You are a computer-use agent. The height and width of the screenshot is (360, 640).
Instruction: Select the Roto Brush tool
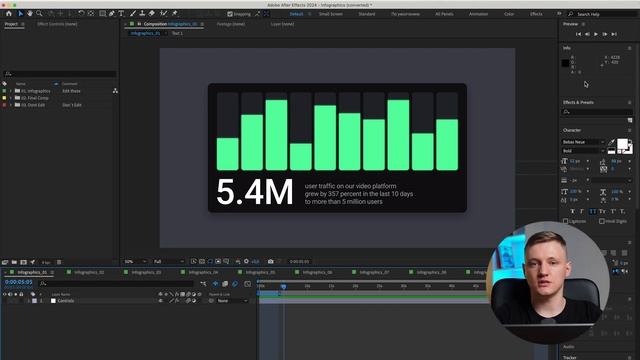pyautogui.click(x=163, y=13)
